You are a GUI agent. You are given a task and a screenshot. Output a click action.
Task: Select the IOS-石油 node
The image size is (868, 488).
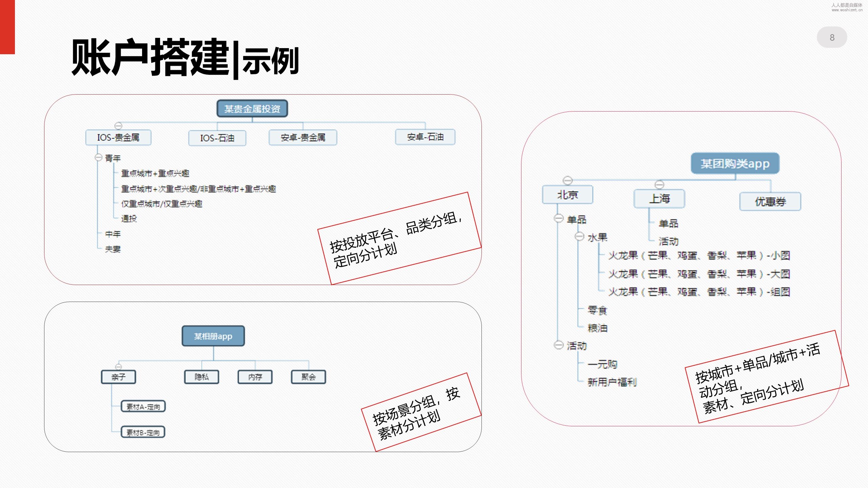[217, 138]
